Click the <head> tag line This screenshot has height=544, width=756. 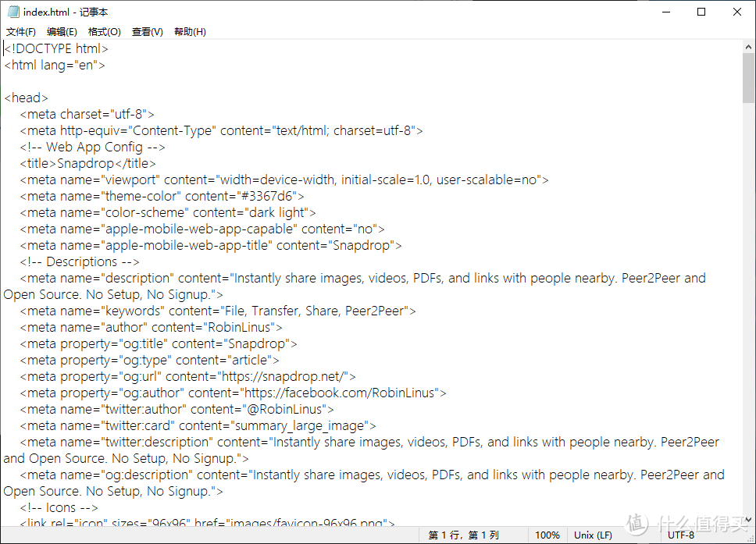click(x=26, y=98)
